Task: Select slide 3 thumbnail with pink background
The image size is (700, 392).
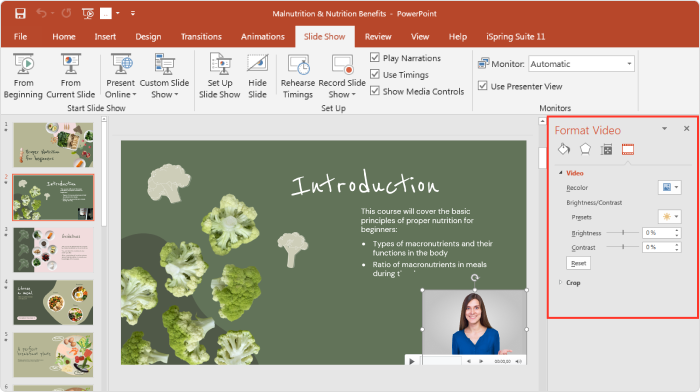Action: [x=53, y=250]
